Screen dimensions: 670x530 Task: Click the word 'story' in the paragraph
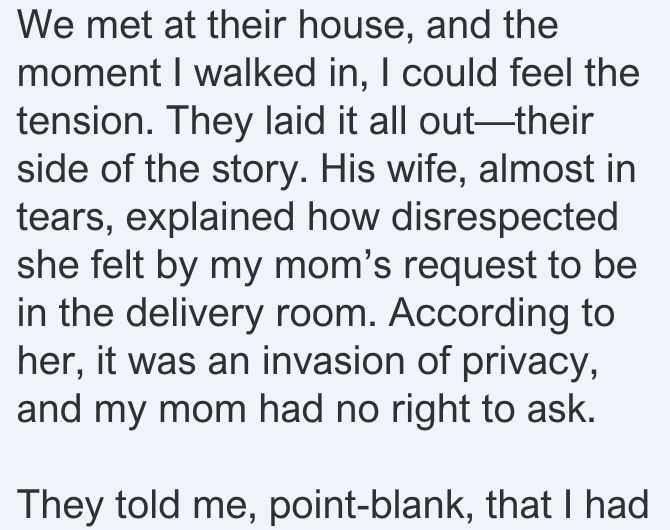coord(259,170)
